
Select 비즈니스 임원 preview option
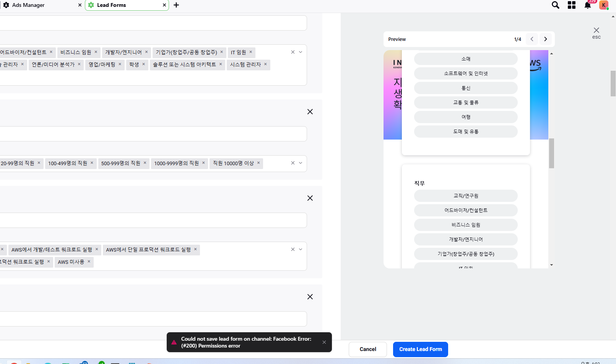click(x=466, y=225)
